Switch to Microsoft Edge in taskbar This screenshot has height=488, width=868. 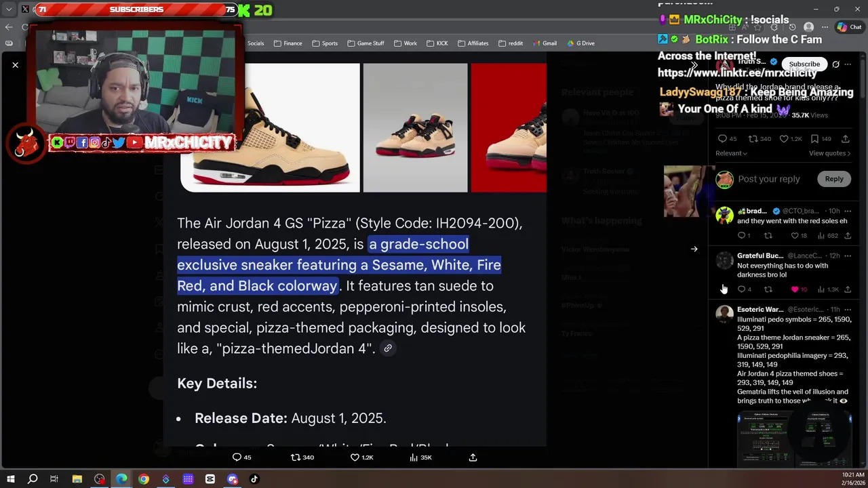tap(121, 479)
